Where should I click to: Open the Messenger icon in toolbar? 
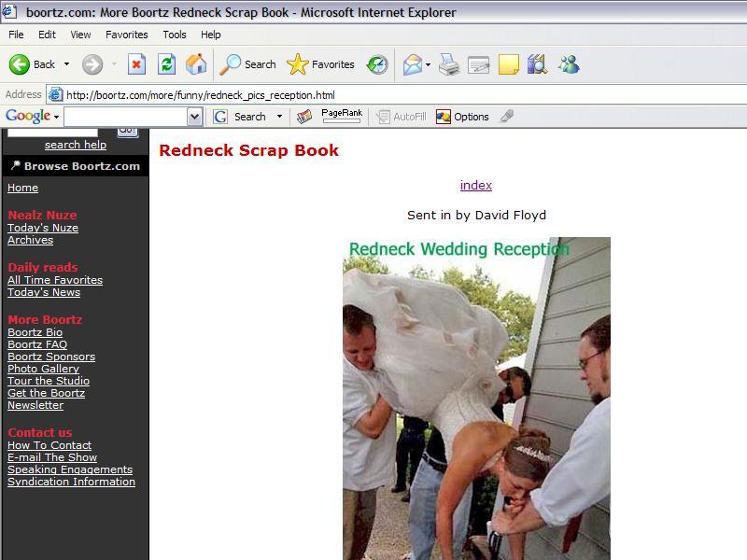tap(569, 64)
